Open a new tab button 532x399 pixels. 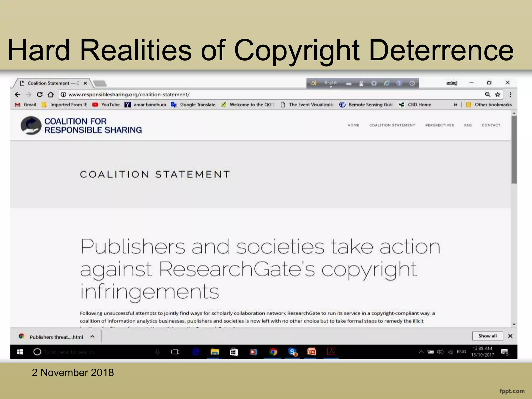point(100,83)
